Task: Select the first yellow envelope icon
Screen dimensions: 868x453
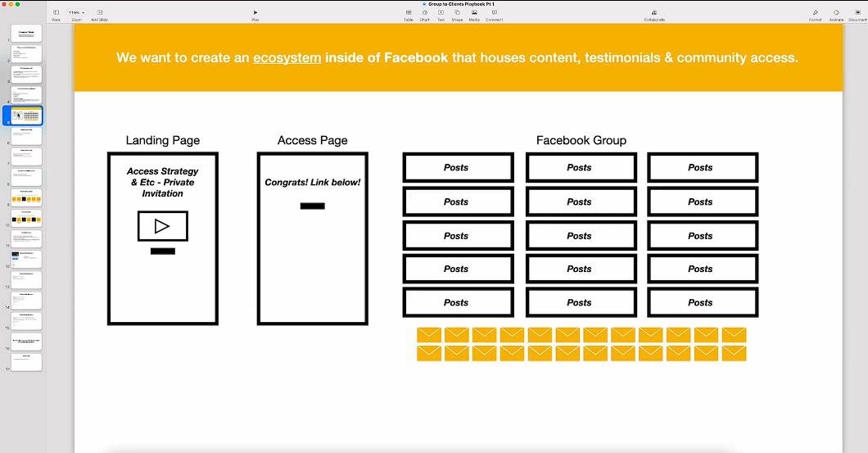Action: pyautogui.click(x=429, y=335)
